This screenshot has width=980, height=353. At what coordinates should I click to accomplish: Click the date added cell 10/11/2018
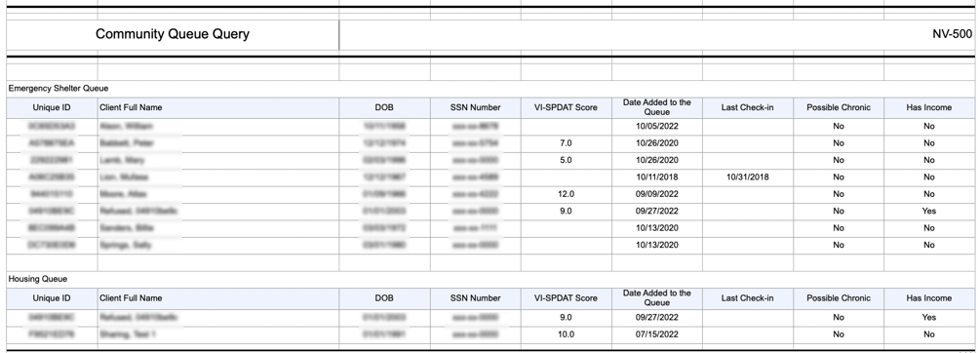point(657,176)
